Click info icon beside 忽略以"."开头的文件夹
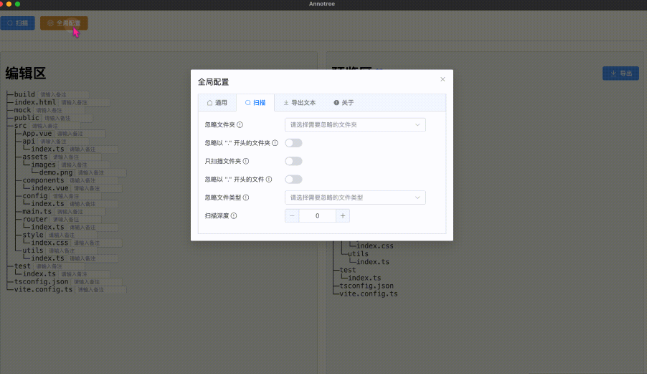 pyautogui.click(x=275, y=143)
